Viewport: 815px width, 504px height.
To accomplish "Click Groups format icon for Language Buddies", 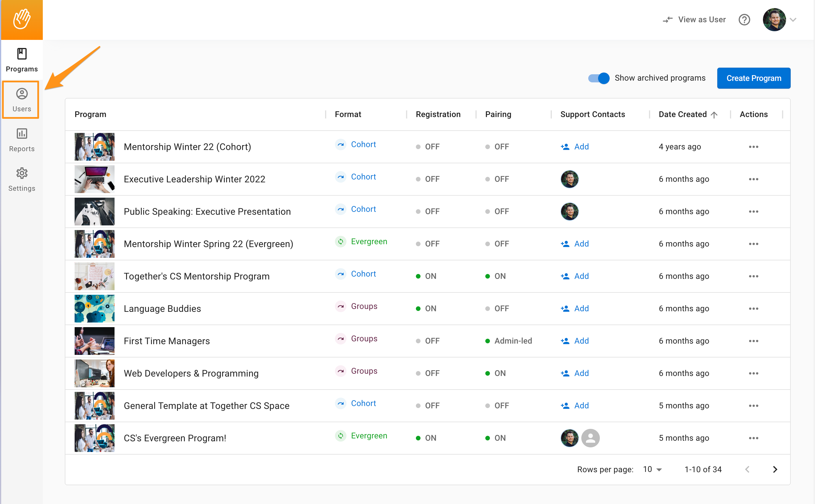I will click(x=340, y=306).
